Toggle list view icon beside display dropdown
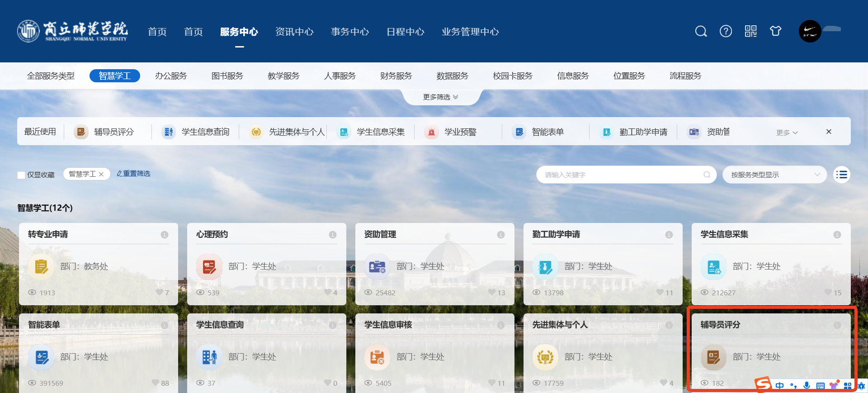 [x=841, y=175]
